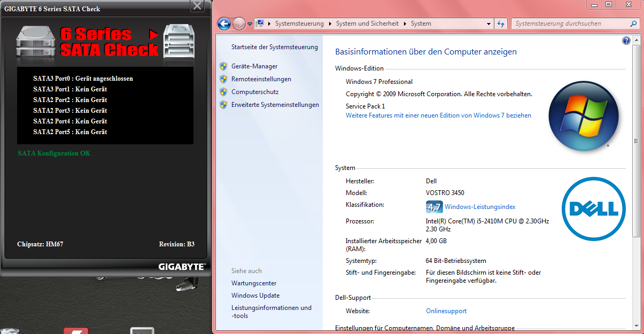This screenshot has width=644, height=334.
Task: Click 'Revision: B3' text
Action: point(177,244)
